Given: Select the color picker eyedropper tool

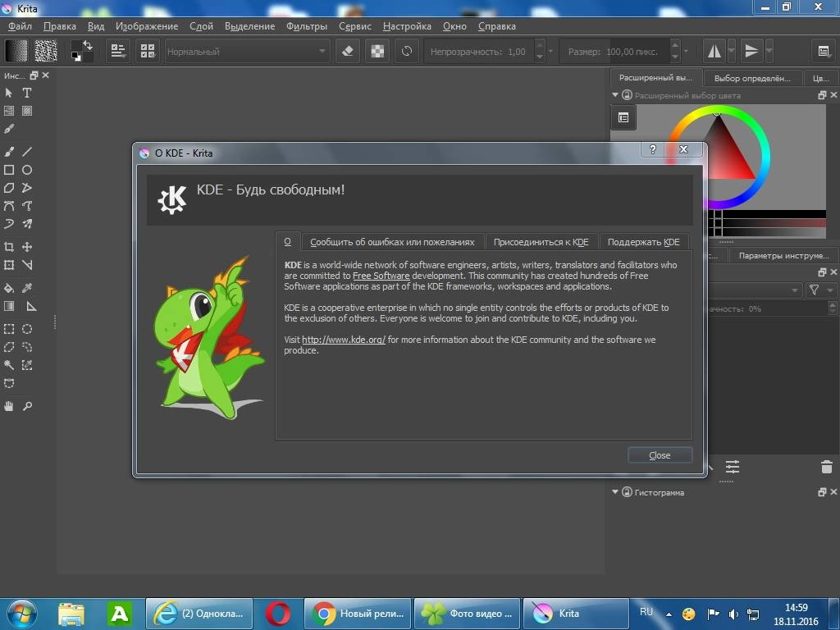Looking at the screenshot, I should pos(27,288).
